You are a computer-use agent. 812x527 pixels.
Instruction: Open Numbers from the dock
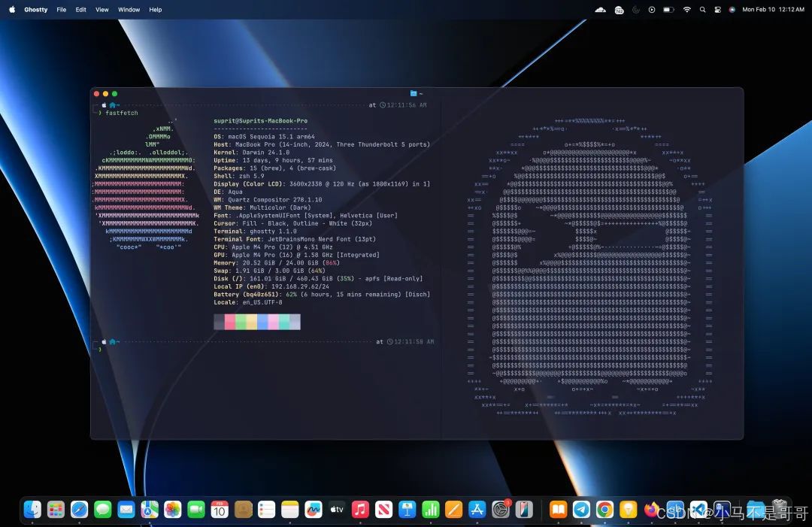coord(430,510)
